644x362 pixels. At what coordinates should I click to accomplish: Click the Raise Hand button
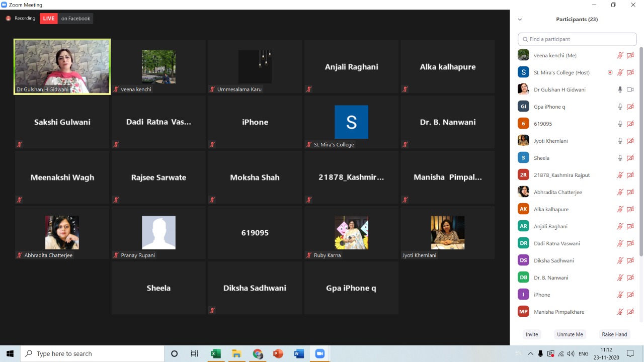614,334
